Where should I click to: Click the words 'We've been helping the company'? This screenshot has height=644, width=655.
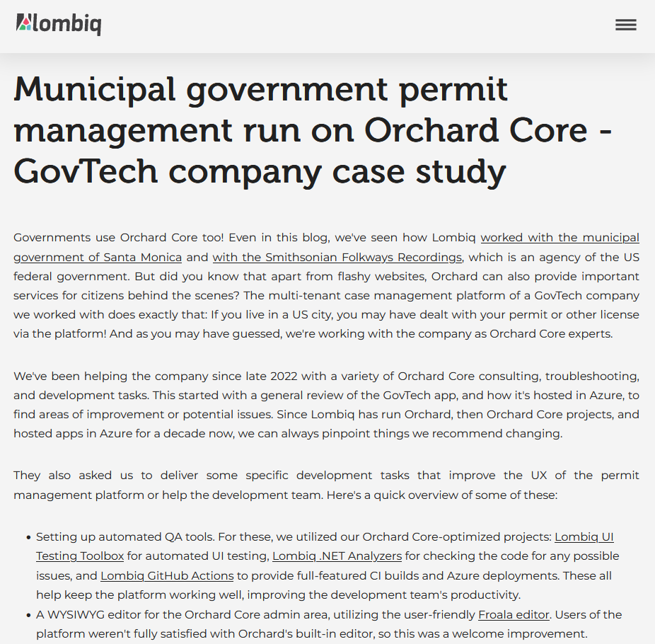[x=110, y=376]
